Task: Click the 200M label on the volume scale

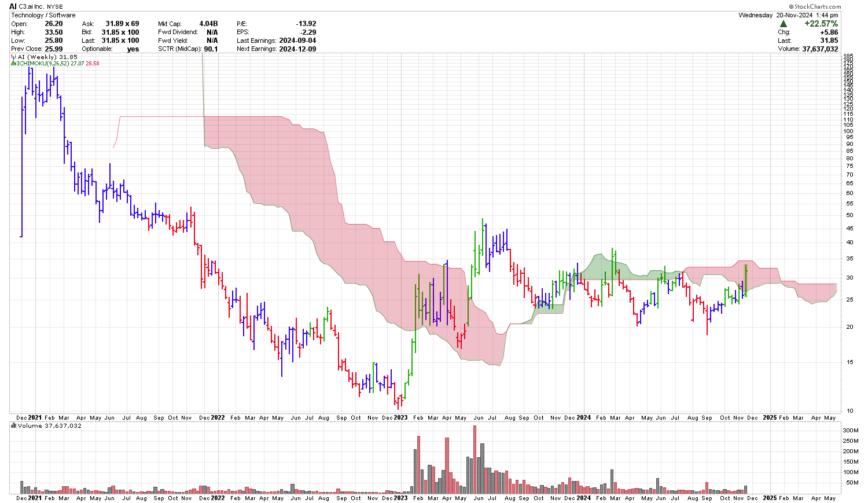Action: pyautogui.click(x=851, y=451)
